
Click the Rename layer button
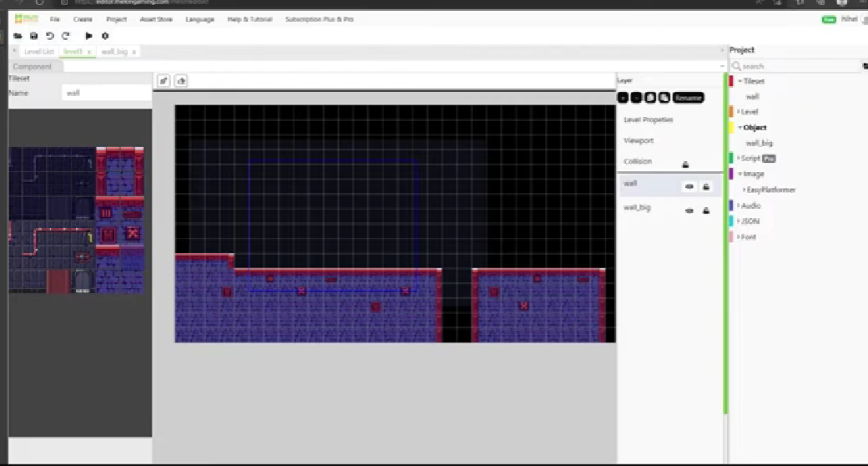[688, 98]
